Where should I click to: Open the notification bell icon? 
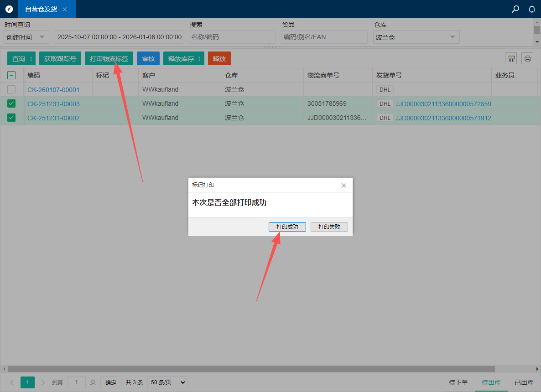[x=532, y=9]
